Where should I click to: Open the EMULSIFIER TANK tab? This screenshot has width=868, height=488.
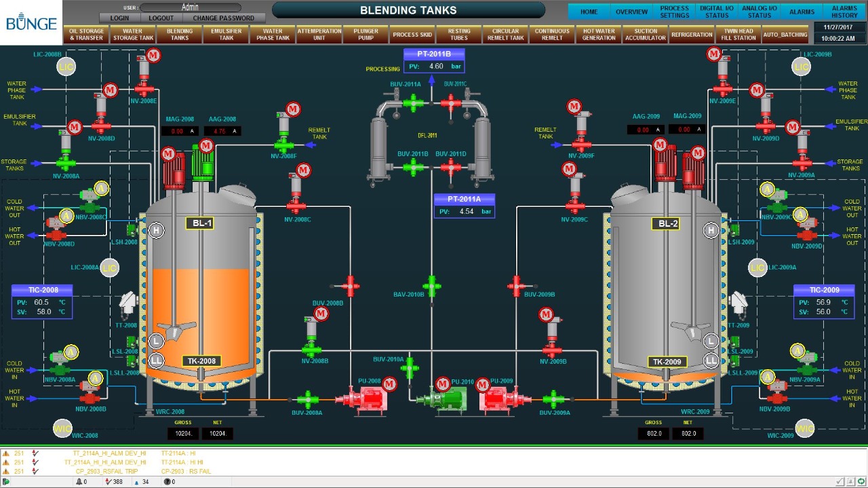coord(226,35)
